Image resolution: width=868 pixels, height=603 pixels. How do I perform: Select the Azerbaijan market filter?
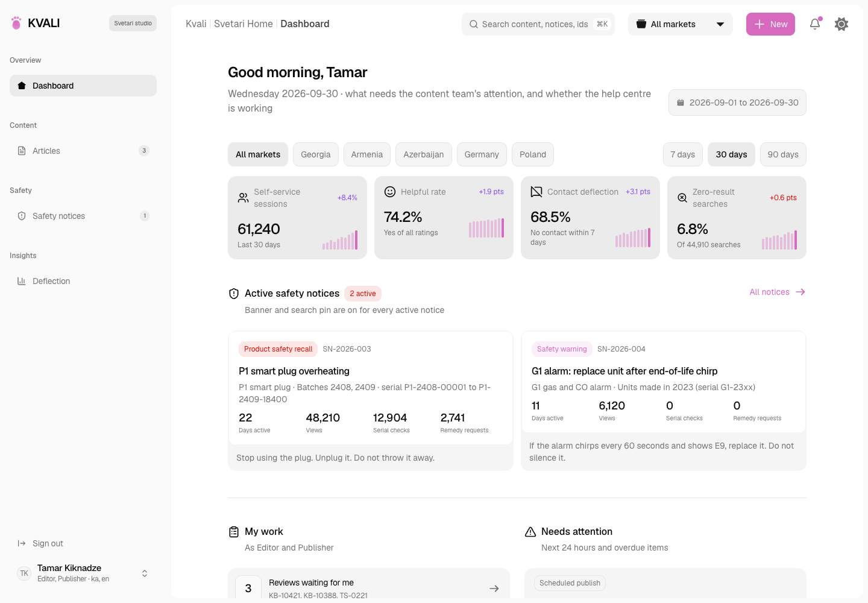[424, 154]
